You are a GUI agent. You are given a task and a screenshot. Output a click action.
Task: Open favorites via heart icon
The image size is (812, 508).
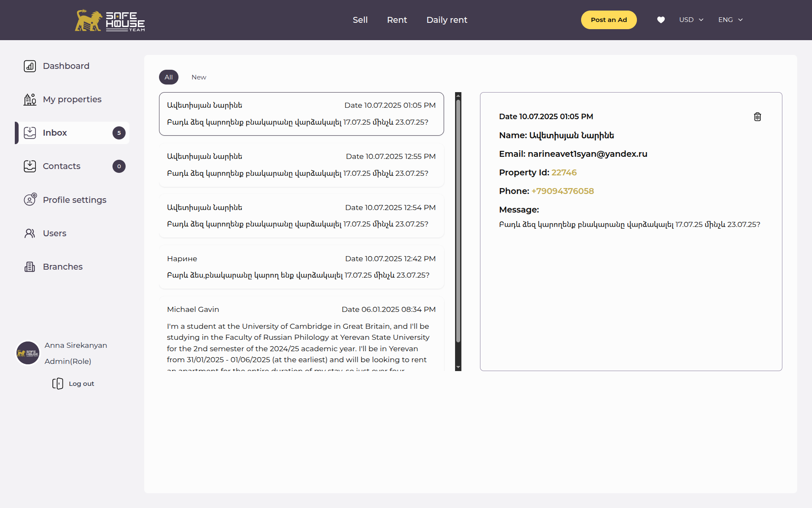coord(661,20)
